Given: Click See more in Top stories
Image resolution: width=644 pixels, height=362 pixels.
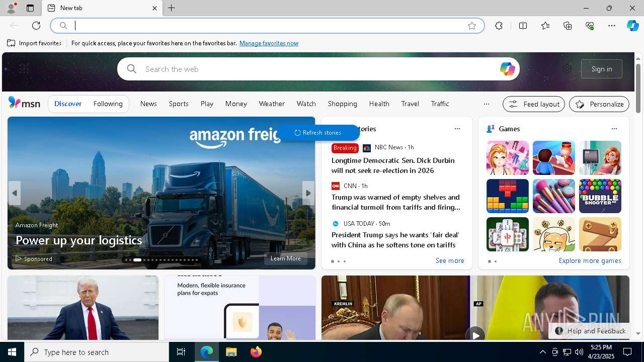Looking at the screenshot, I should (450, 260).
